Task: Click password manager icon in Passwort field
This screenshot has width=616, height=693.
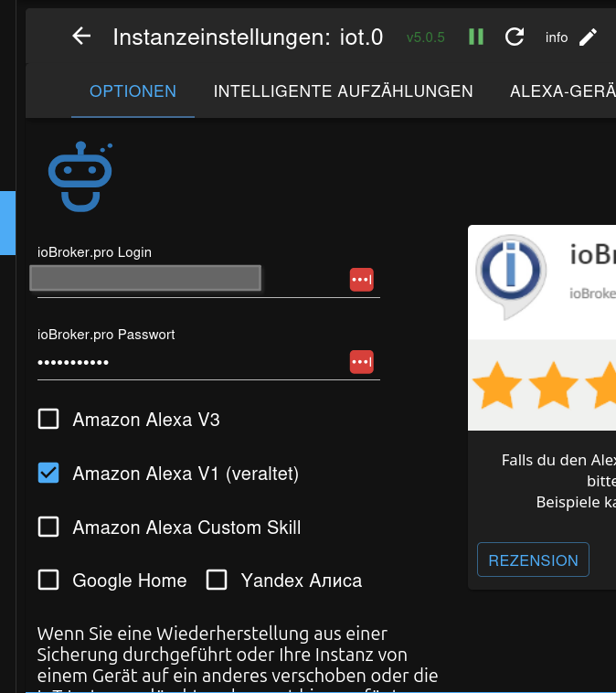Action: 361,362
